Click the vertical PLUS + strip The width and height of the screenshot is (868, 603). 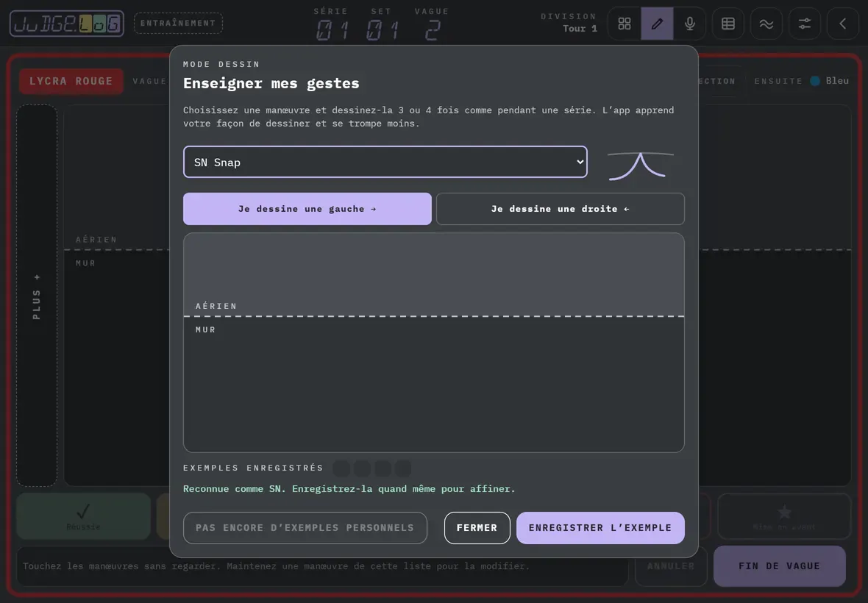(x=37, y=296)
